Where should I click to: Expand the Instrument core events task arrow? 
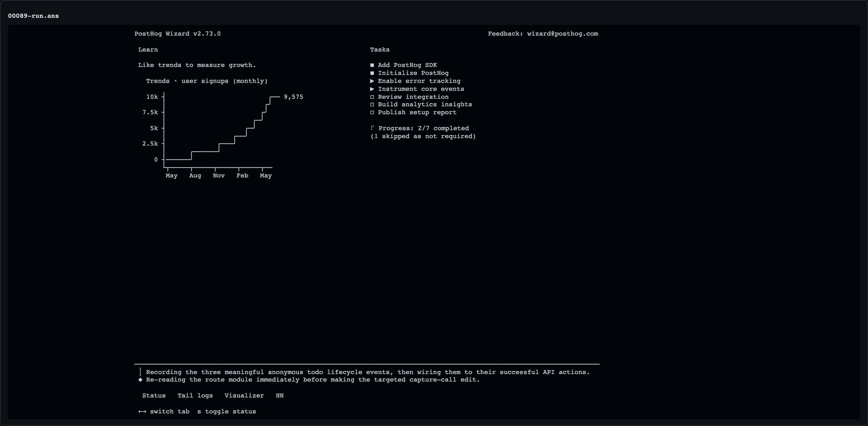pos(372,89)
